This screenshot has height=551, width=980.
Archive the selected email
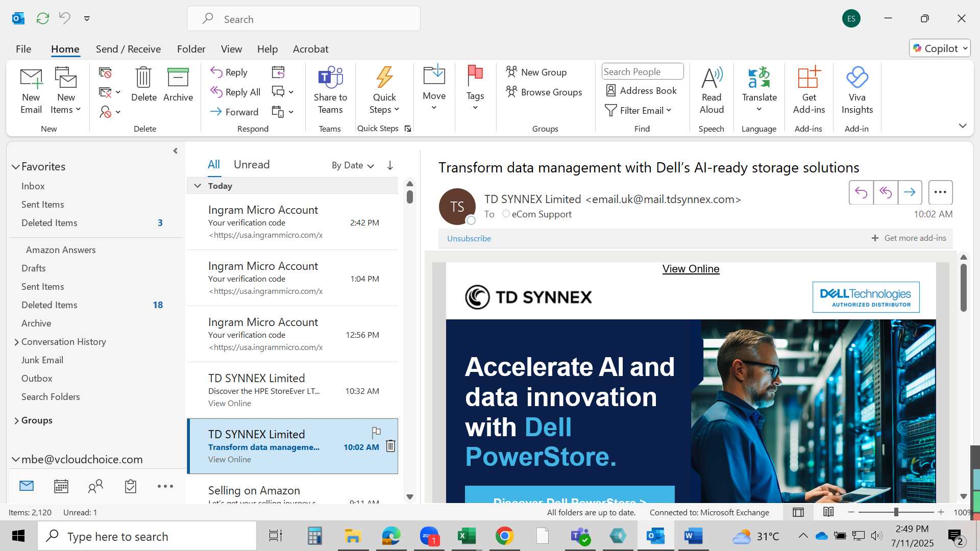178,85
